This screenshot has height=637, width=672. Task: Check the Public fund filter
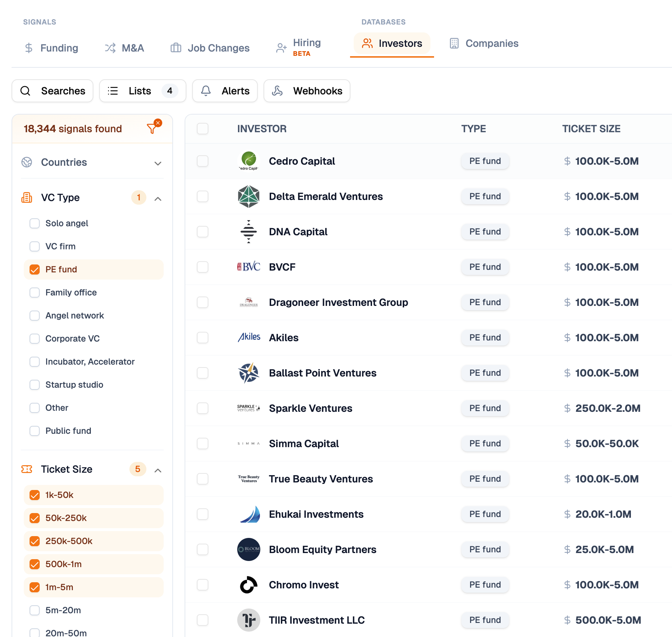point(35,431)
